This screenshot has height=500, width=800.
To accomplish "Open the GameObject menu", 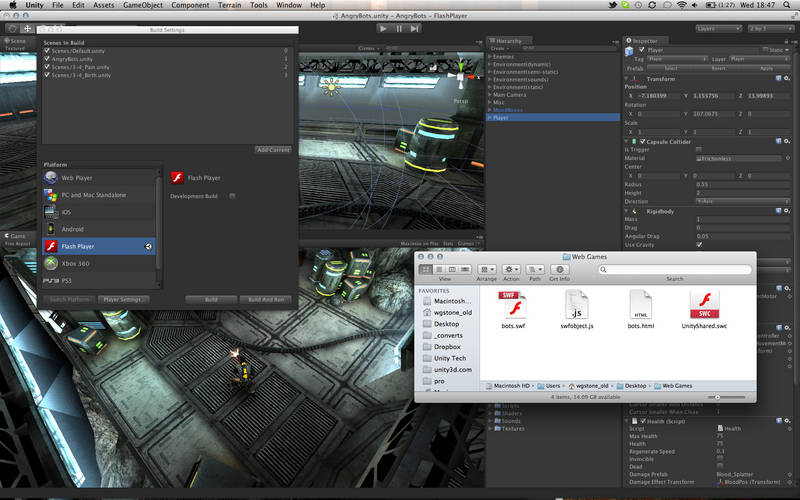I will (143, 5).
